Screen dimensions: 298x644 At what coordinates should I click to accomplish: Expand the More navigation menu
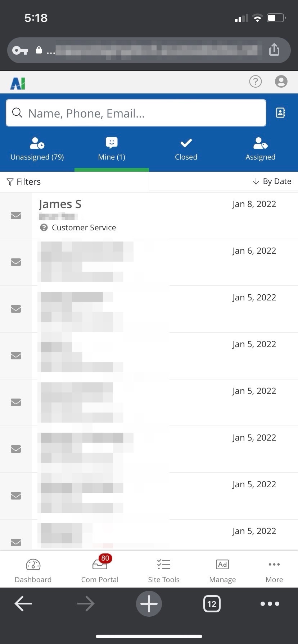(274, 571)
